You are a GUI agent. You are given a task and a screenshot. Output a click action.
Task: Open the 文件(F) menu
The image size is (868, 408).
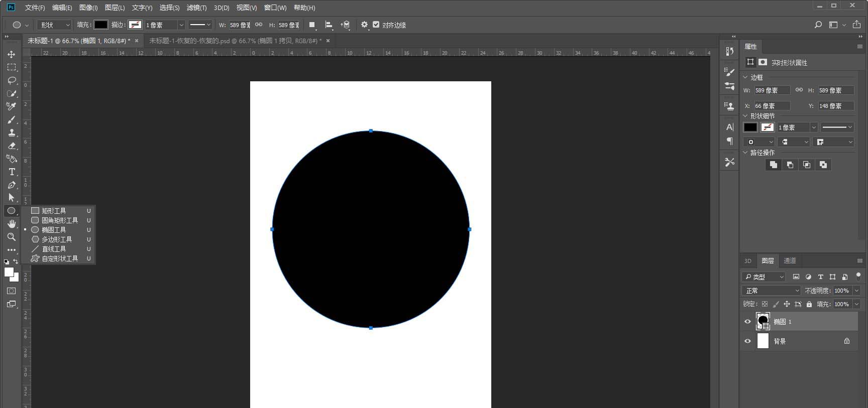point(35,8)
